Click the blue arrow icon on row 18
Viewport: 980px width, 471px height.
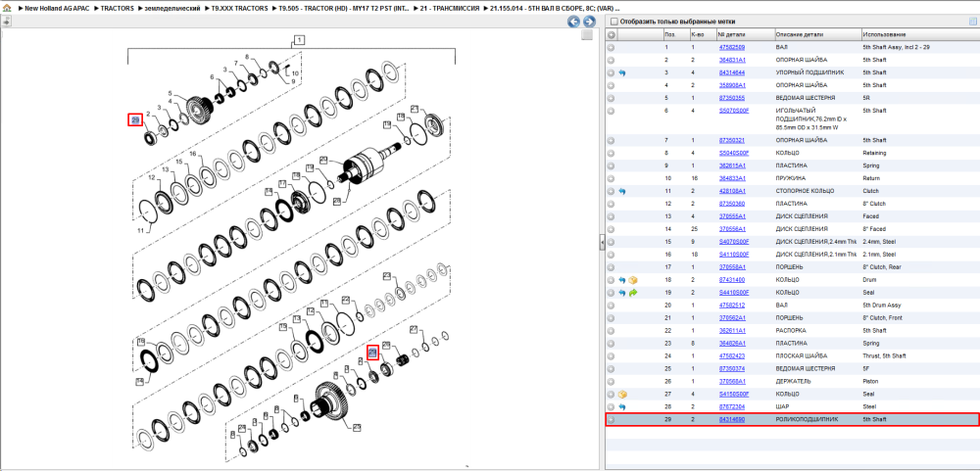pyautogui.click(x=622, y=280)
